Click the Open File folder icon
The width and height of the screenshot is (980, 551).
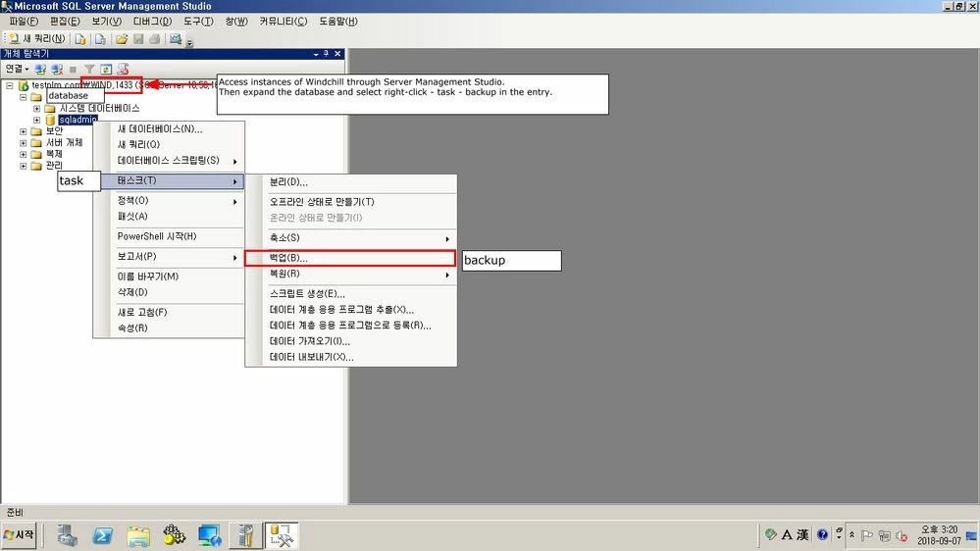[x=122, y=39]
